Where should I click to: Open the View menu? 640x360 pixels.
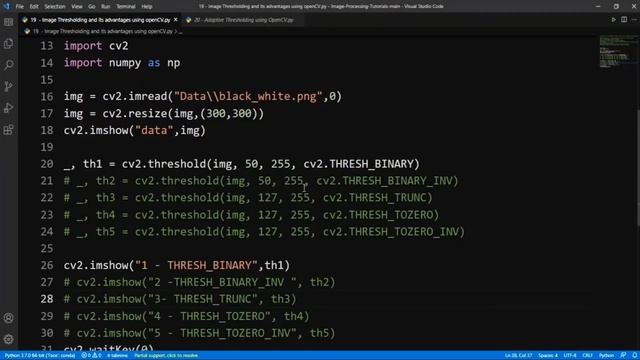77,7
